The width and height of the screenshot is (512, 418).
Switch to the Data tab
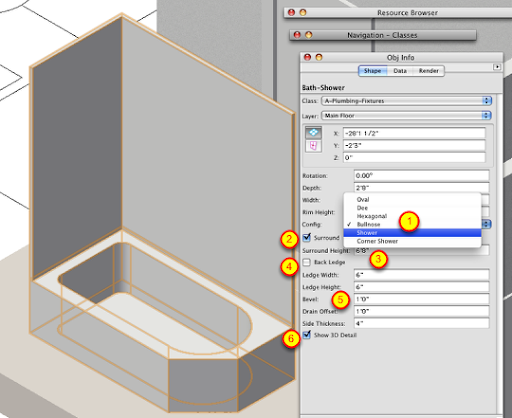pos(400,71)
